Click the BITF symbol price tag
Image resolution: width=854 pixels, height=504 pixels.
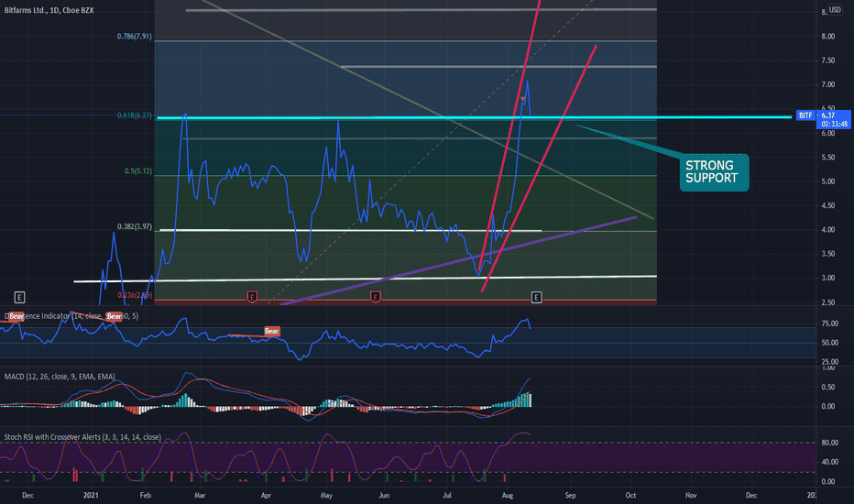[x=805, y=115]
